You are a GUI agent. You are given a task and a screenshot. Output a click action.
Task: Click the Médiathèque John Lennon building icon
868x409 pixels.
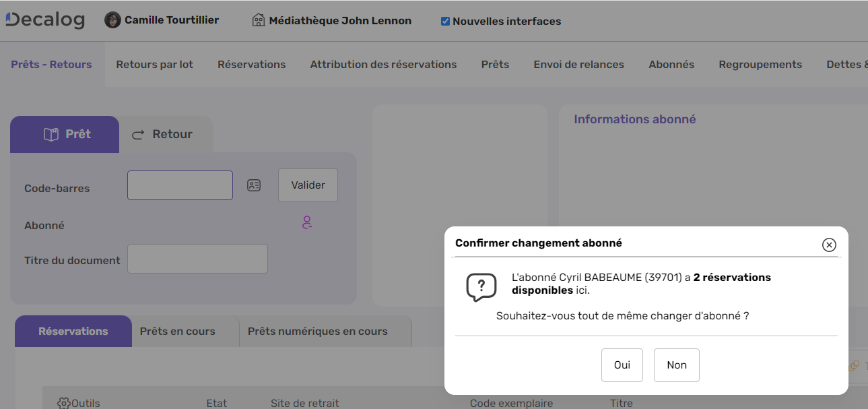point(259,21)
